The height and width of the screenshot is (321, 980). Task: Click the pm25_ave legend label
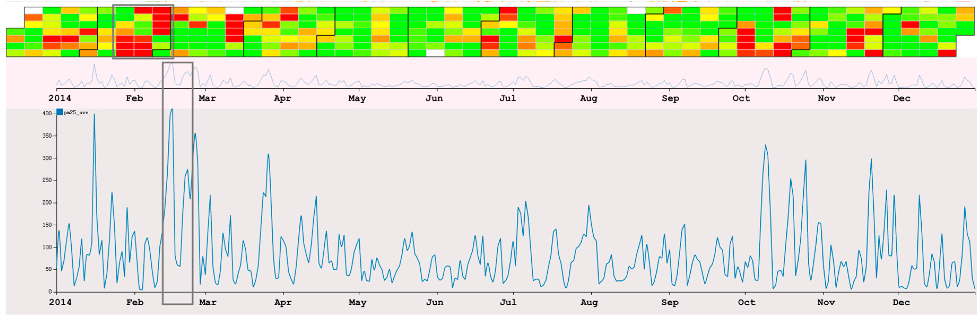coord(76,113)
